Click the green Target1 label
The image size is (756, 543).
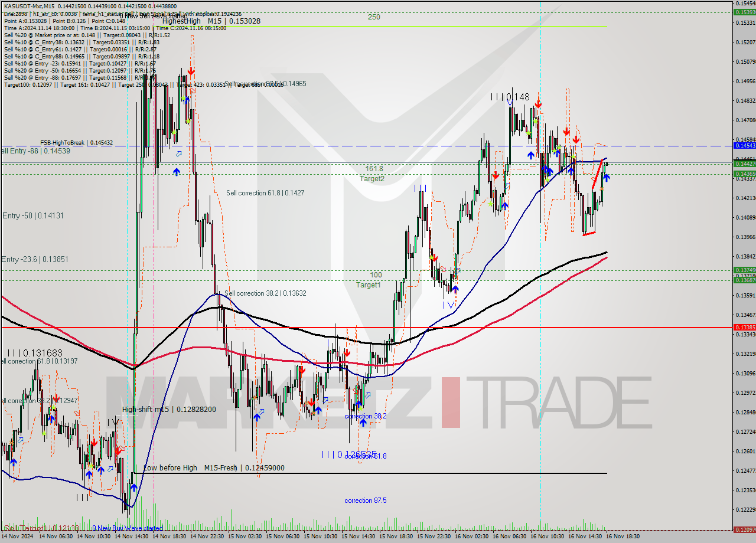[368, 285]
